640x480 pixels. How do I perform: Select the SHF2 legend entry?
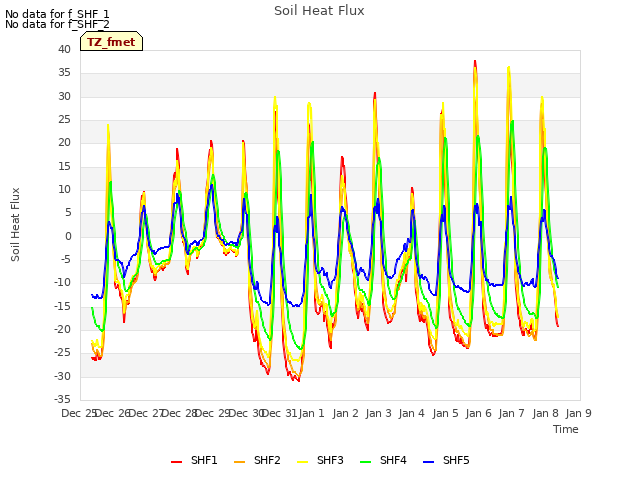(x=257, y=460)
